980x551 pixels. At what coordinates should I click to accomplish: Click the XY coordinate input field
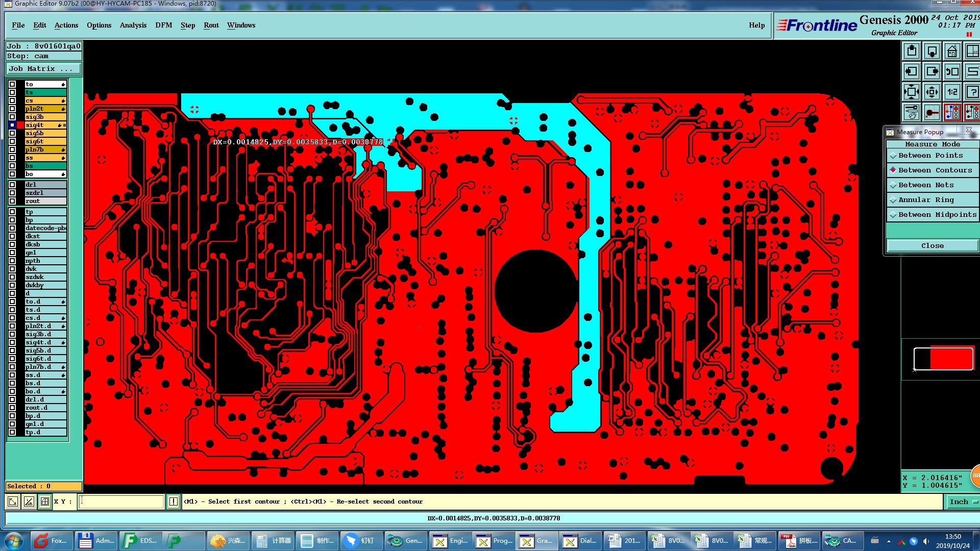(x=121, y=502)
